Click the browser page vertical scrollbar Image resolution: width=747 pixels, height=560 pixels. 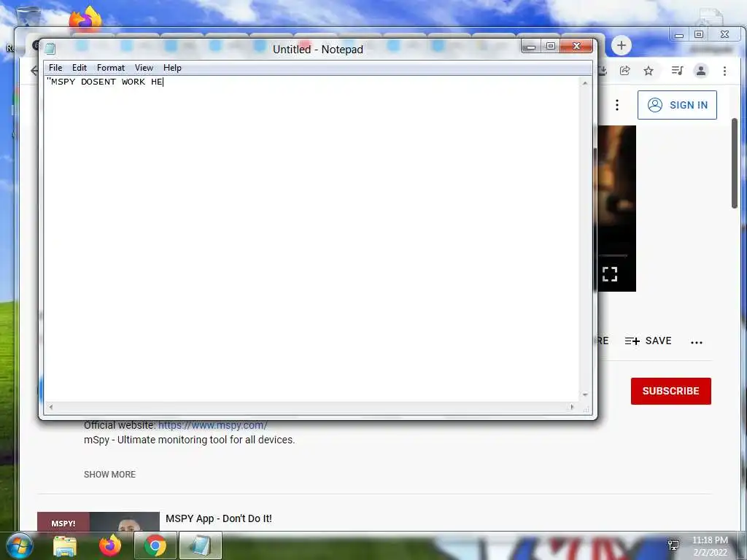pos(735,163)
